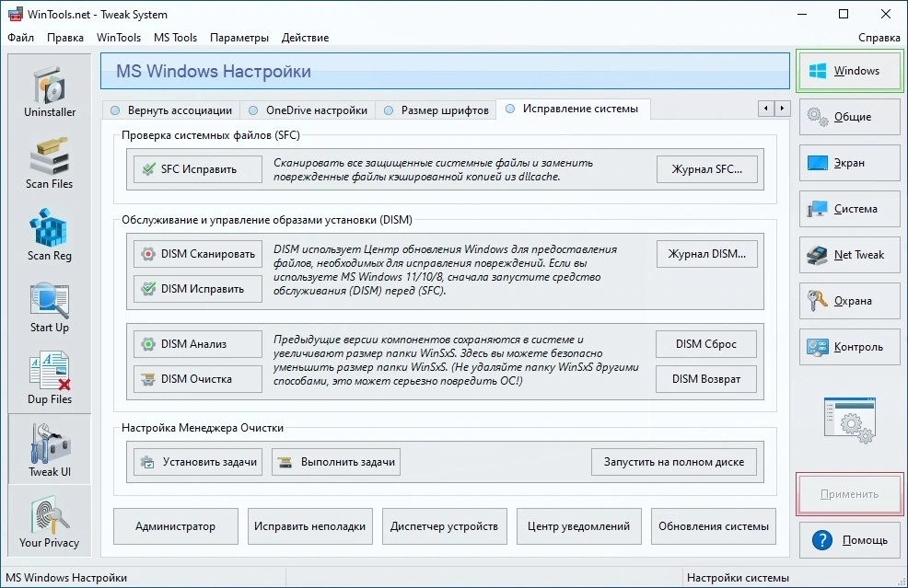Open the WinTools menu

(x=119, y=38)
